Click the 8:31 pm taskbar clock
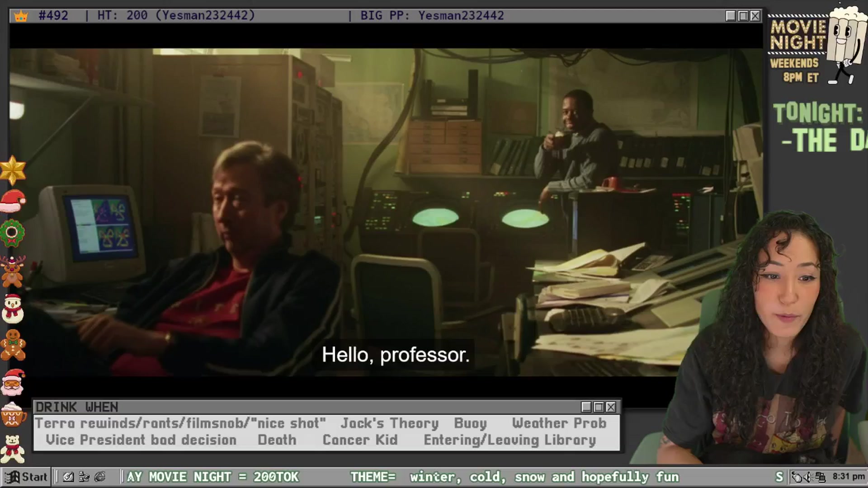 click(849, 476)
